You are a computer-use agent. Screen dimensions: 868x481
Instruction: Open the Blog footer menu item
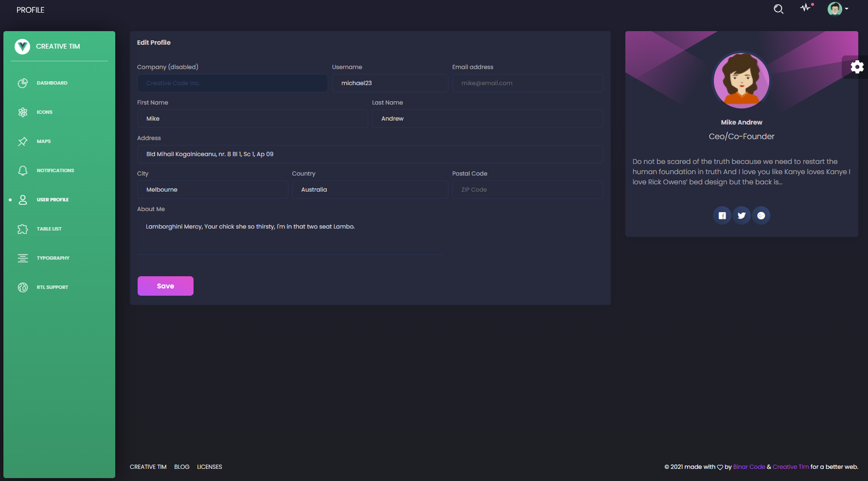point(181,466)
